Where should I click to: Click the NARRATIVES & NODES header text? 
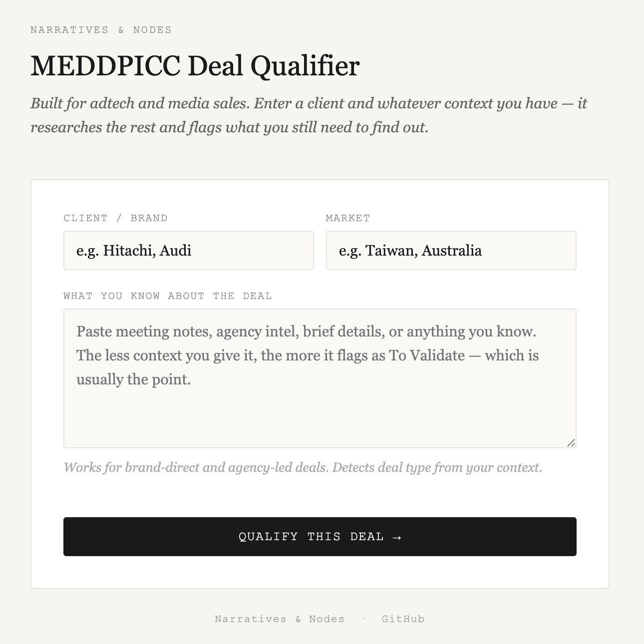101,30
